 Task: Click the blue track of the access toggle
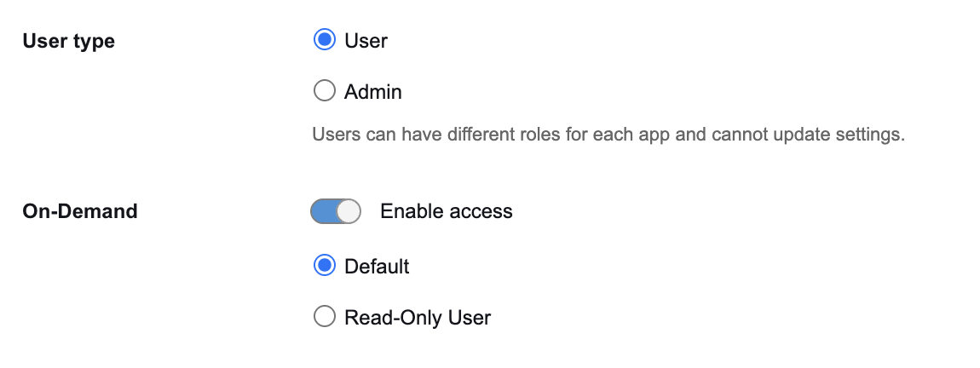coord(323,211)
